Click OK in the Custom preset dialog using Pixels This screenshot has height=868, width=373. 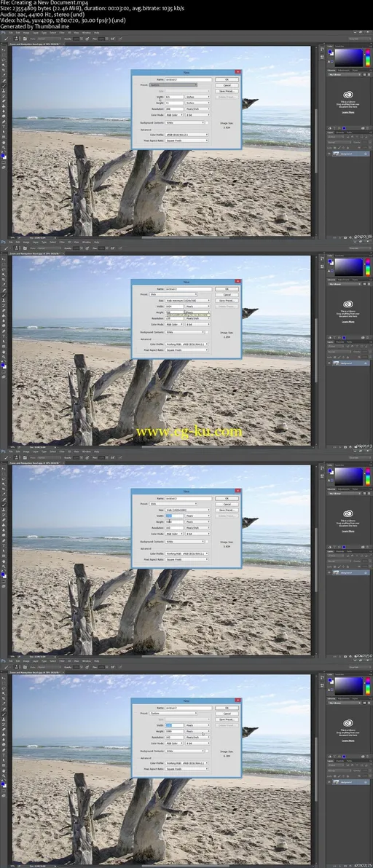point(227,708)
